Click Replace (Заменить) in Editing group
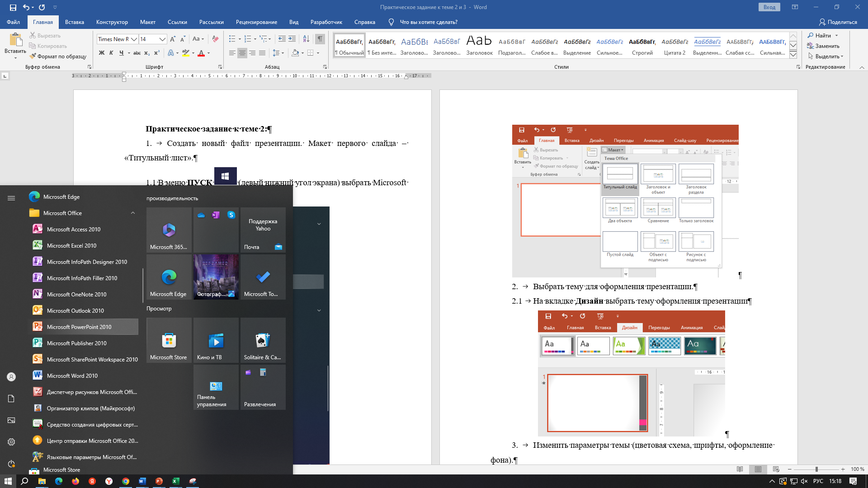868x488 pixels. coord(823,46)
